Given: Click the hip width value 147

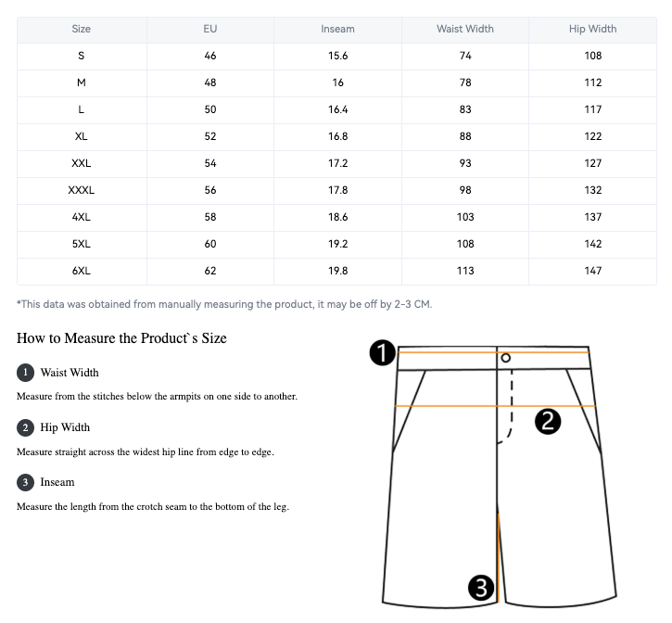Looking at the screenshot, I should (592, 271).
